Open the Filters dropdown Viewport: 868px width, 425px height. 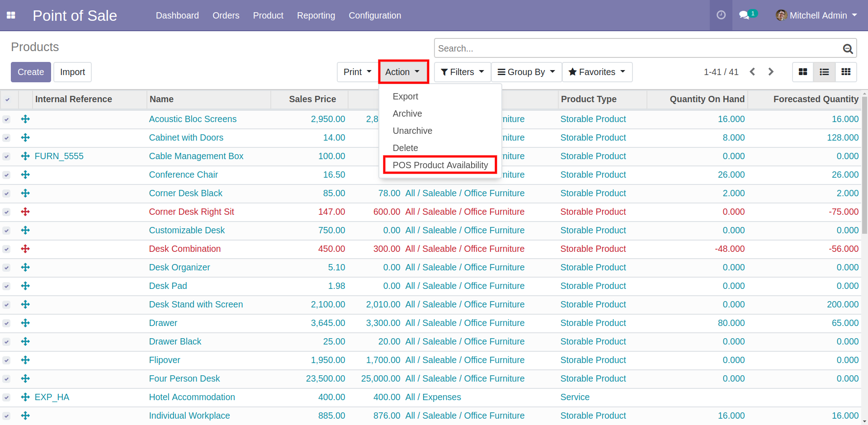[x=462, y=72]
